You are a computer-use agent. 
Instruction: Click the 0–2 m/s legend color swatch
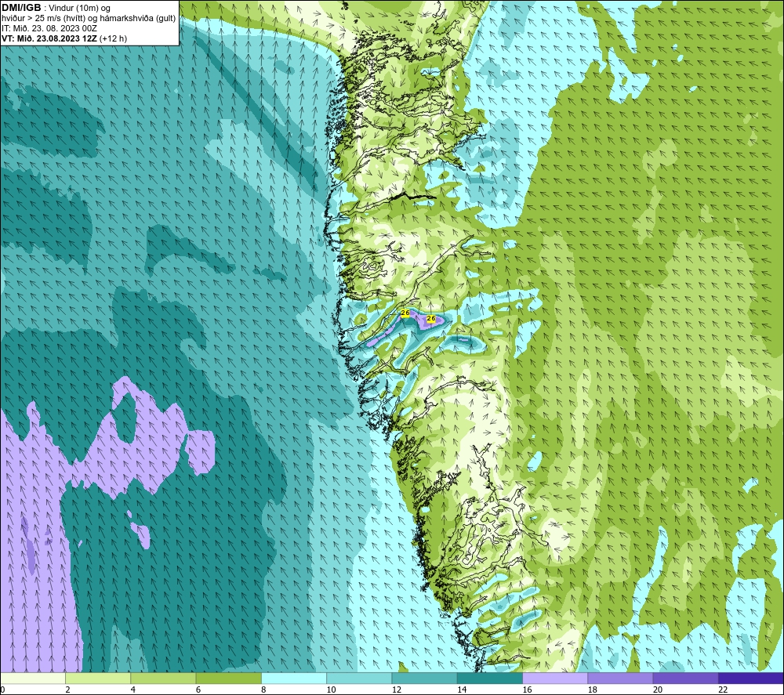click(x=33, y=678)
